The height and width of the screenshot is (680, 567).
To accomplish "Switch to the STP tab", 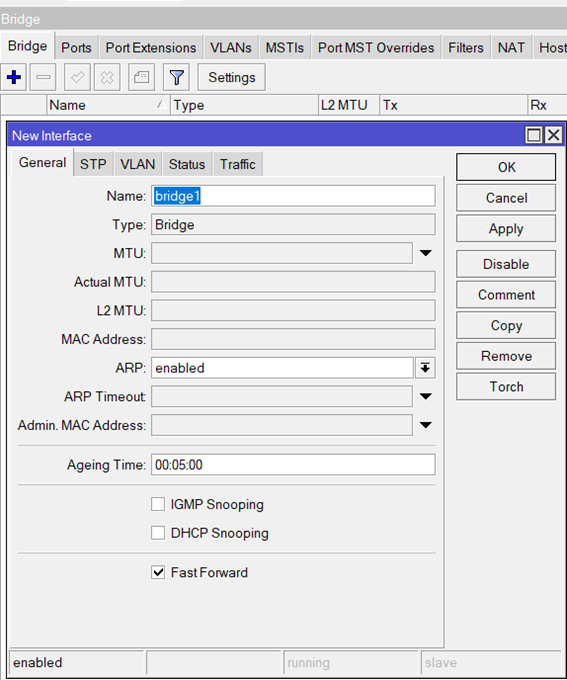I will pos(93,164).
